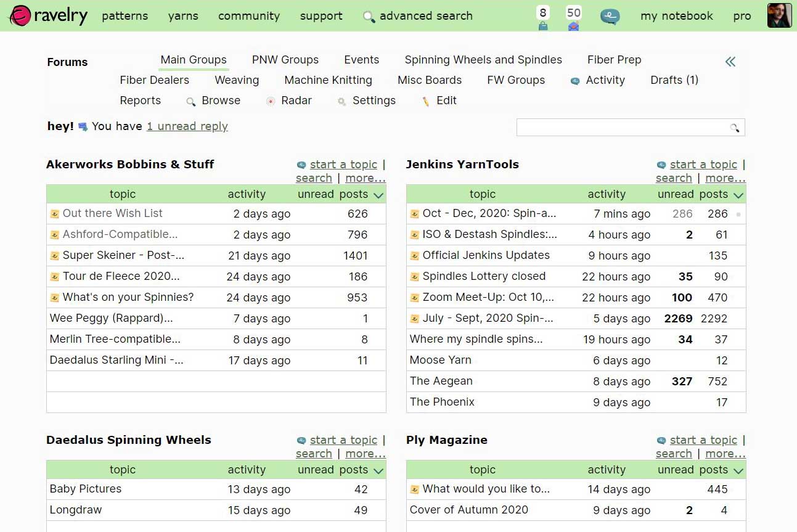Viewport: 797px width, 532px height.
Task: Expand Ply Magazine posts column dropdown arrow
Action: coord(738,470)
